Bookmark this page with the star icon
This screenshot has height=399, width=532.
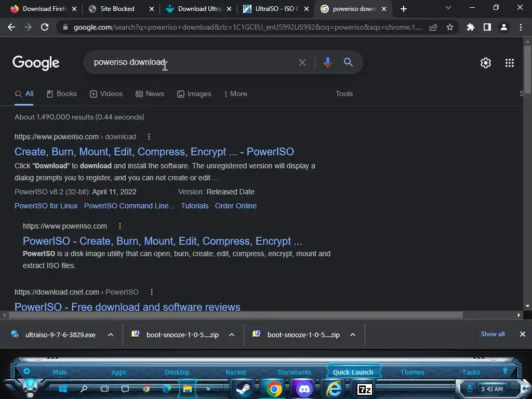pos(450,27)
